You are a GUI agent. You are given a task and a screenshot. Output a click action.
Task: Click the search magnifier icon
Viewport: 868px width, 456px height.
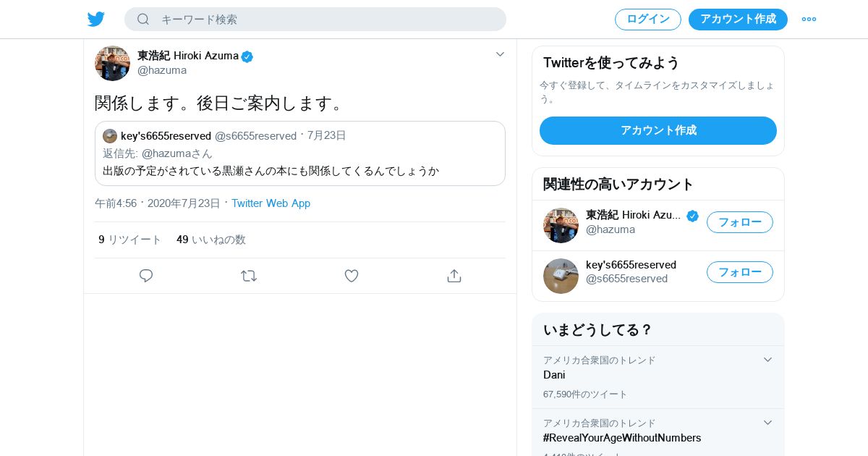pos(143,20)
